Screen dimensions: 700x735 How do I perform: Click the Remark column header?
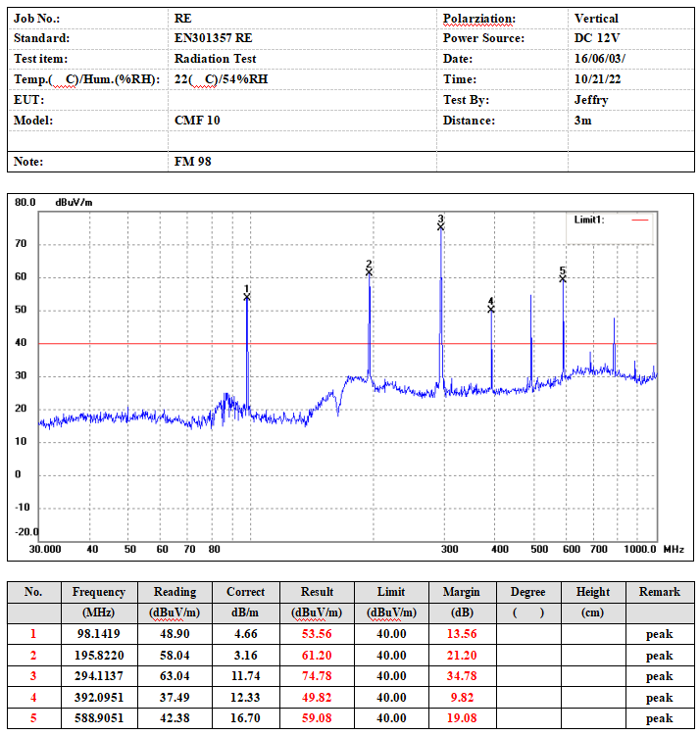point(660,592)
